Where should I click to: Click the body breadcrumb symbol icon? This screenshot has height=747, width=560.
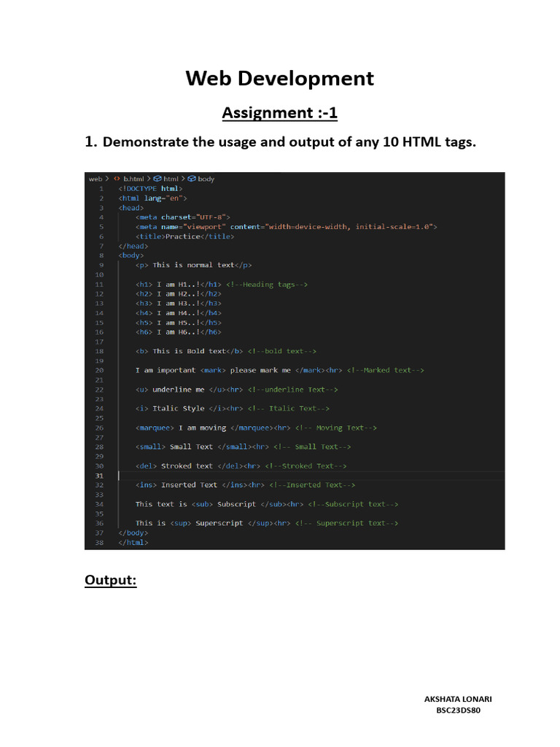(192, 179)
